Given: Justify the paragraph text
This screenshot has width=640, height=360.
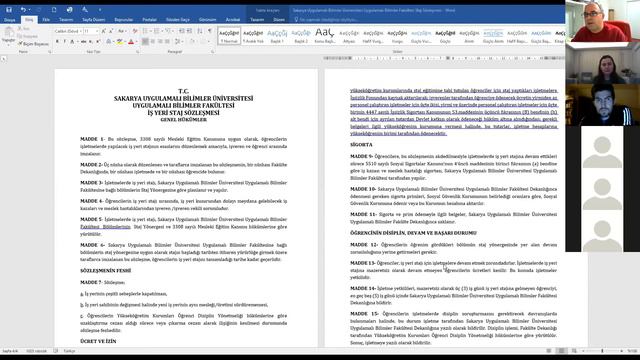Looking at the screenshot, I should 167,42.
